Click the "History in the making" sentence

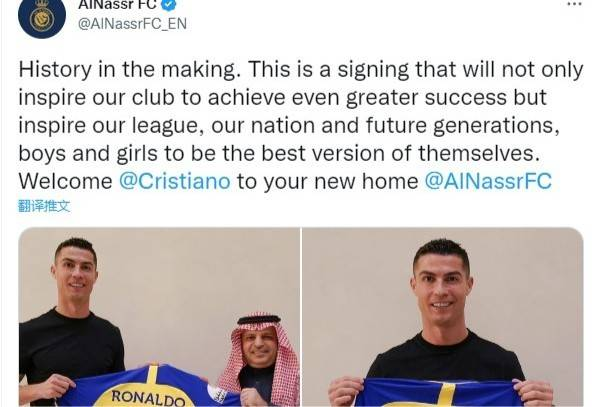pos(130,70)
